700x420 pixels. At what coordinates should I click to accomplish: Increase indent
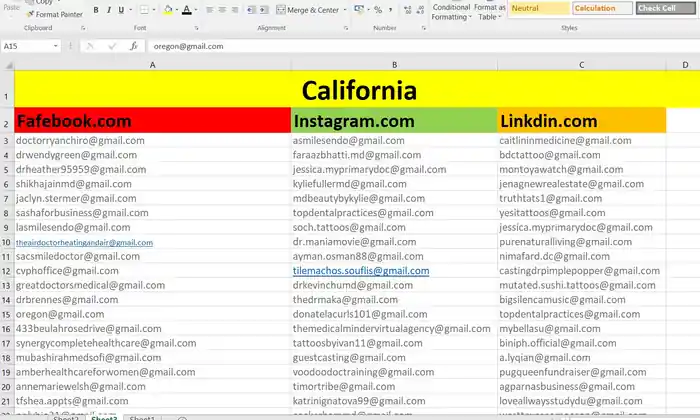(264, 10)
